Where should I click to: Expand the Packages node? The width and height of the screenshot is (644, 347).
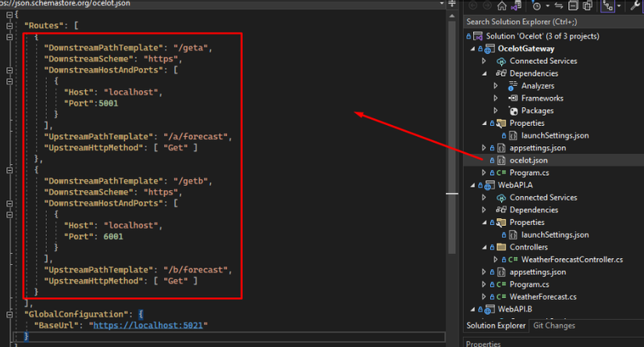click(x=496, y=111)
